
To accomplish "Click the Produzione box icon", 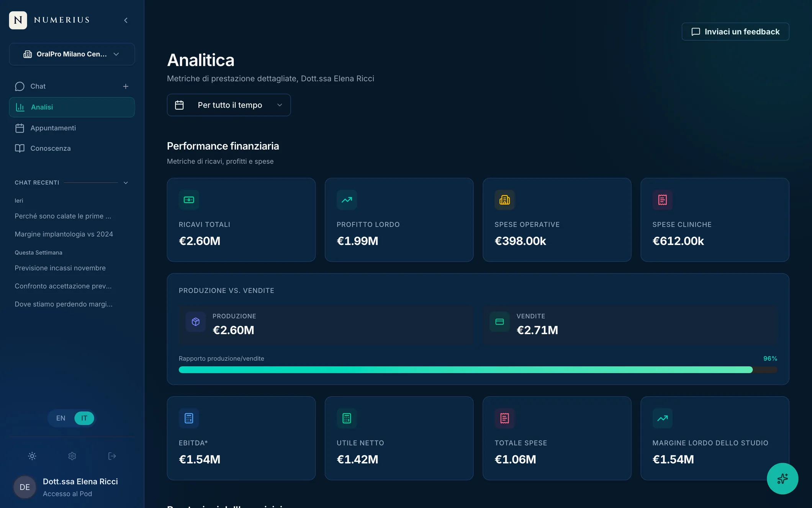I will coord(196,322).
